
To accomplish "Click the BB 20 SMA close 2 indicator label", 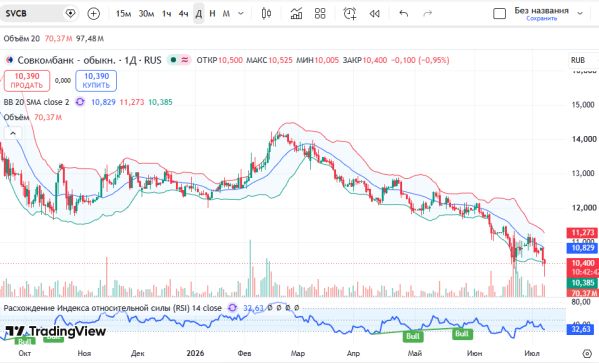I will 36,102.
